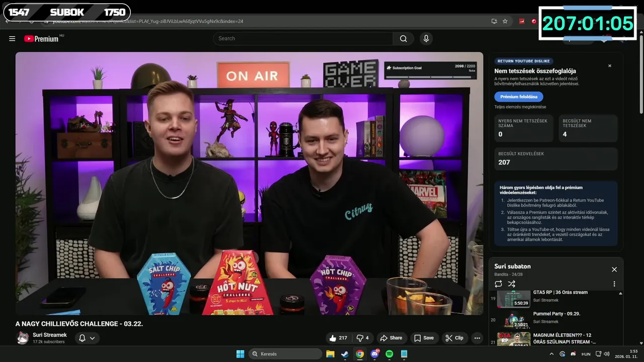Image resolution: width=644 pixels, height=362 pixels.
Task: Start voice search with the microphone
Action: 426,39
